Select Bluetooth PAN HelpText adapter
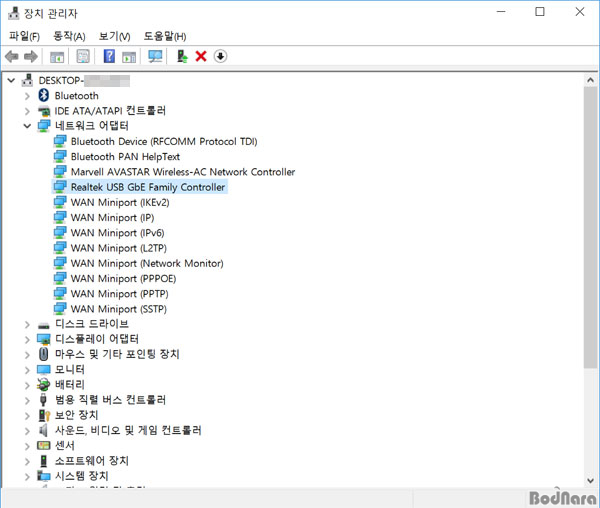The height and width of the screenshot is (508, 600). point(125,157)
